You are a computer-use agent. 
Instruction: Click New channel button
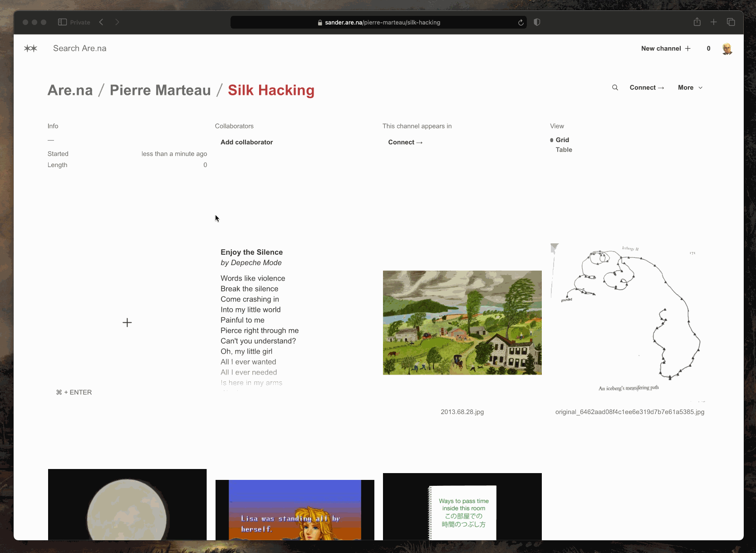coord(665,49)
